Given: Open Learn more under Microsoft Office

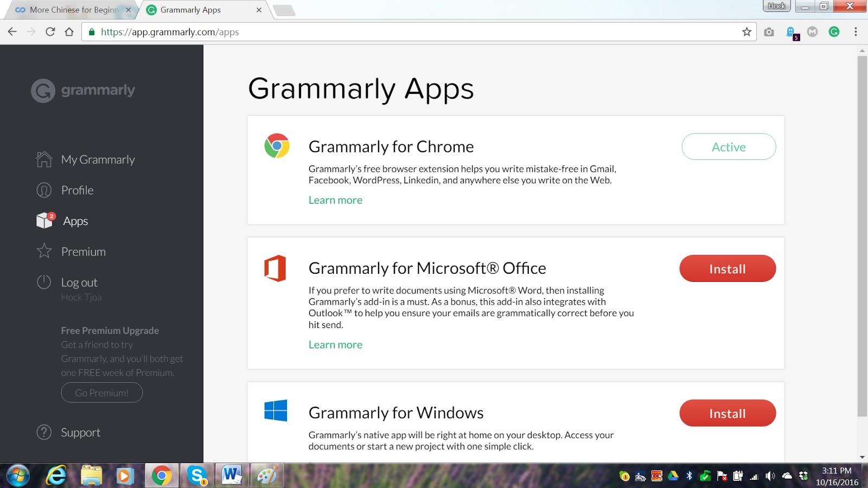Looking at the screenshot, I should click(335, 345).
